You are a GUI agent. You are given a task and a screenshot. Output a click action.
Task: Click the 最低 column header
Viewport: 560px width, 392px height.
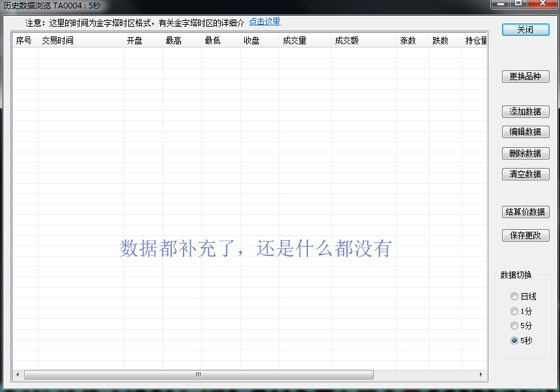point(220,41)
